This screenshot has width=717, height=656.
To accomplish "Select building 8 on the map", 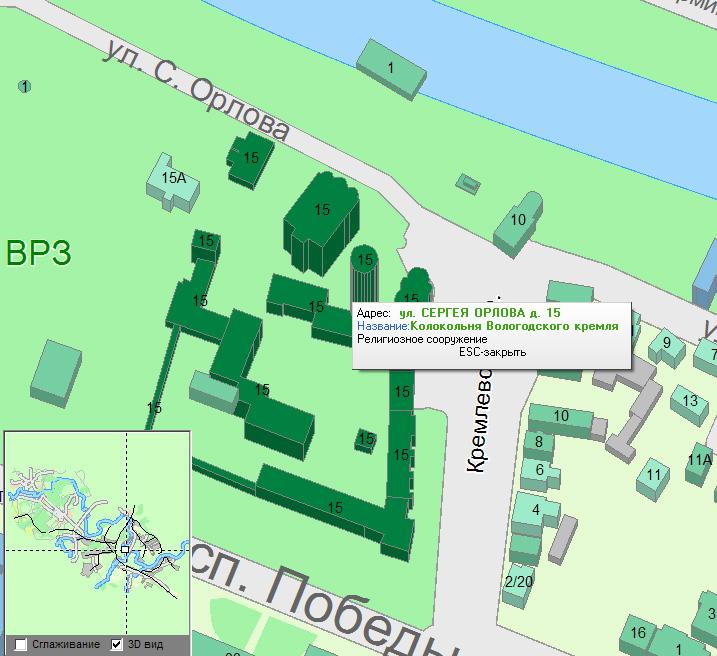I will [539, 441].
